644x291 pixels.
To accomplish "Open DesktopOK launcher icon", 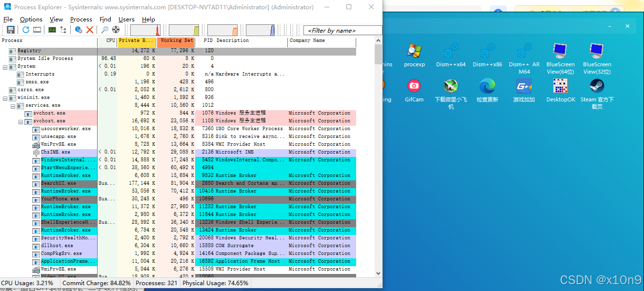I will coord(560,91).
